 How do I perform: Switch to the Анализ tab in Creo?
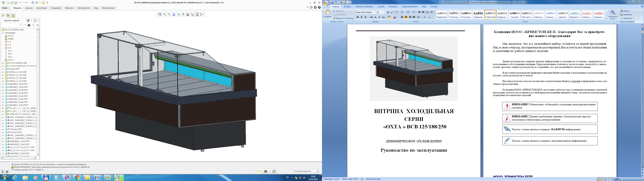pos(29,8)
